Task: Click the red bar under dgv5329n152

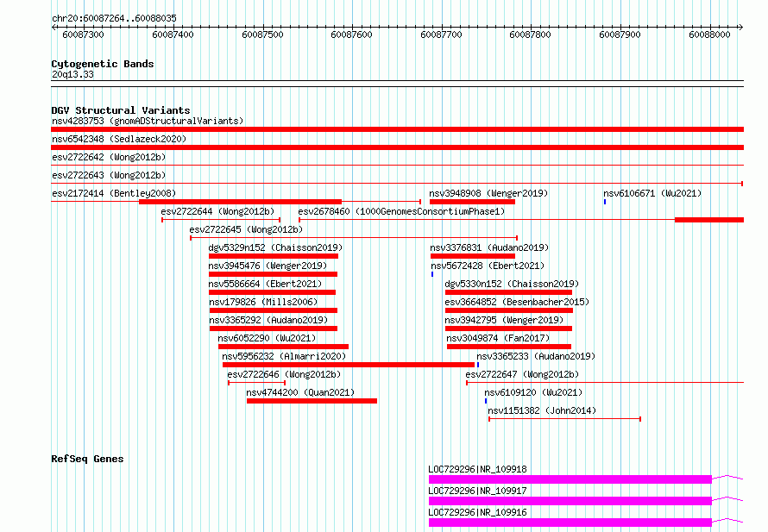Action: [274, 256]
